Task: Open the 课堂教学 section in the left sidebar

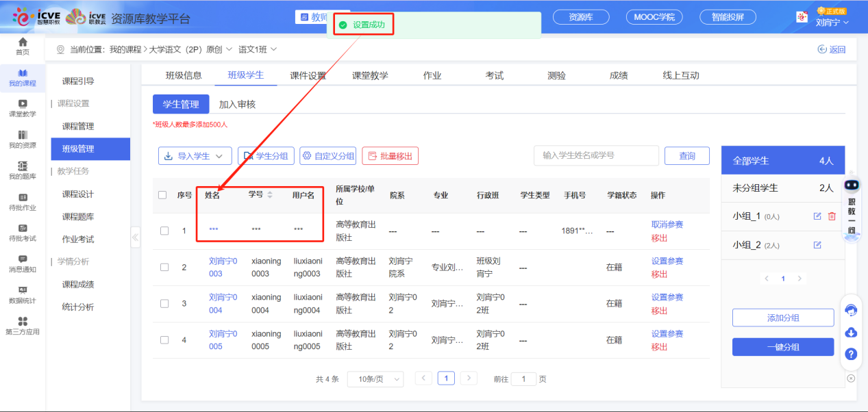Action: 21,110
